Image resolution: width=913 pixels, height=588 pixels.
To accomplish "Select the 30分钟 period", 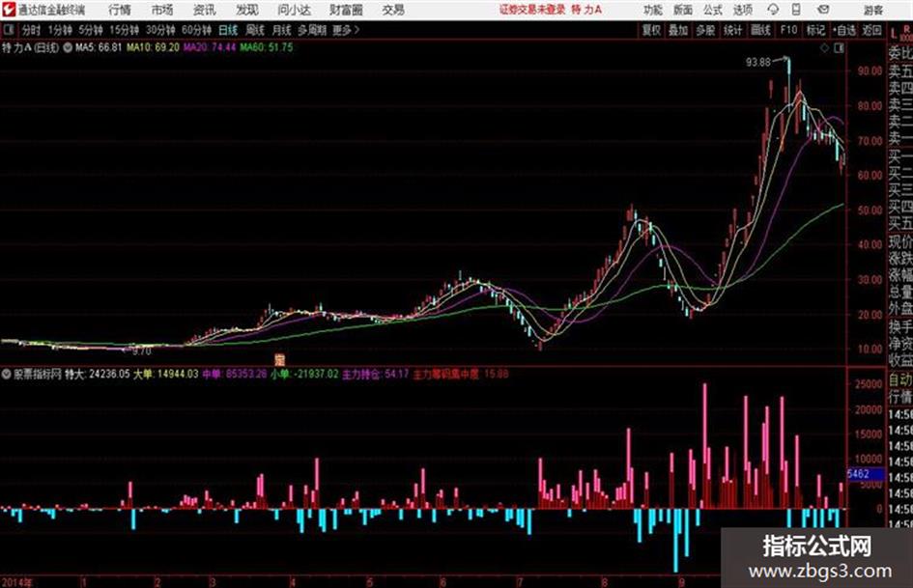I will pyautogui.click(x=160, y=30).
